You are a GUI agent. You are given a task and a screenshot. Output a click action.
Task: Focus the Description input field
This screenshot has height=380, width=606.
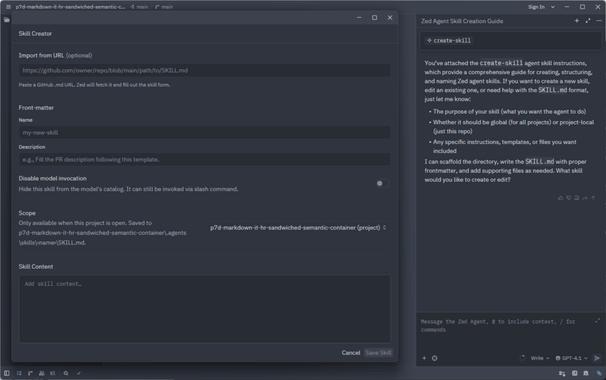tap(204, 159)
